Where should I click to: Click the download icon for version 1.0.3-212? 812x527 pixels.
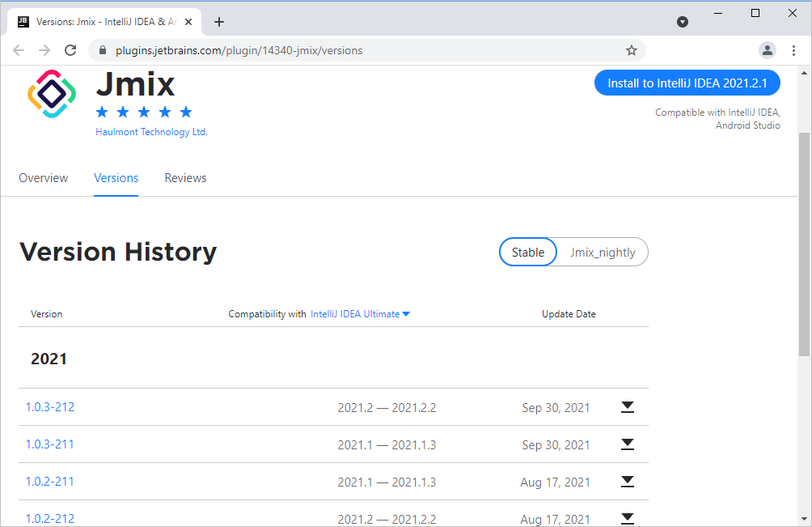pyautogui.click(x=627, y=407)
